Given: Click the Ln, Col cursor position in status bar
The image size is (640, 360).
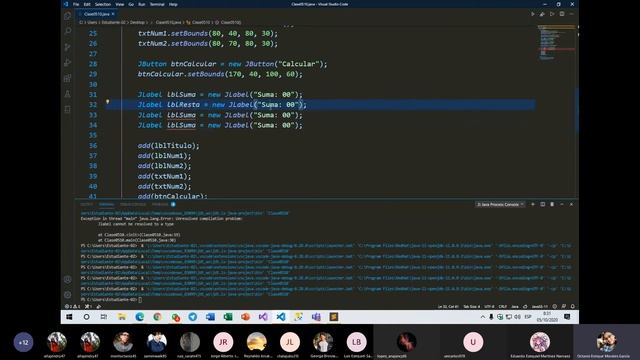Looking at the screenshot, I should click(x=448, y=306).
